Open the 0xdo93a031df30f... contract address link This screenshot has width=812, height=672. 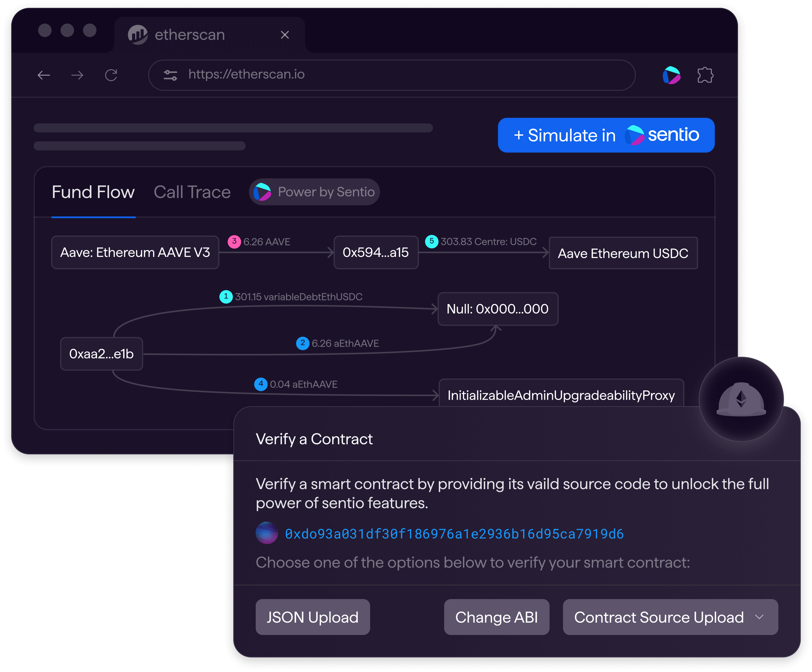click(x=454, y=534)
